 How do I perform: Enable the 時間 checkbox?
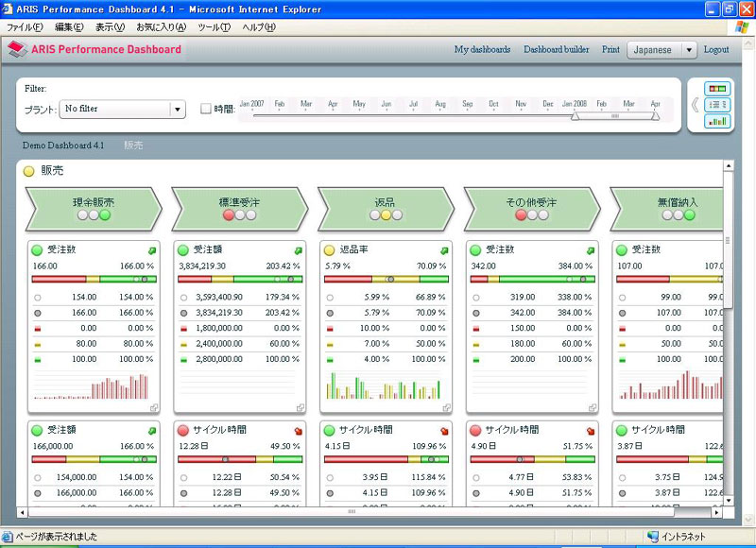pos(205,109)
